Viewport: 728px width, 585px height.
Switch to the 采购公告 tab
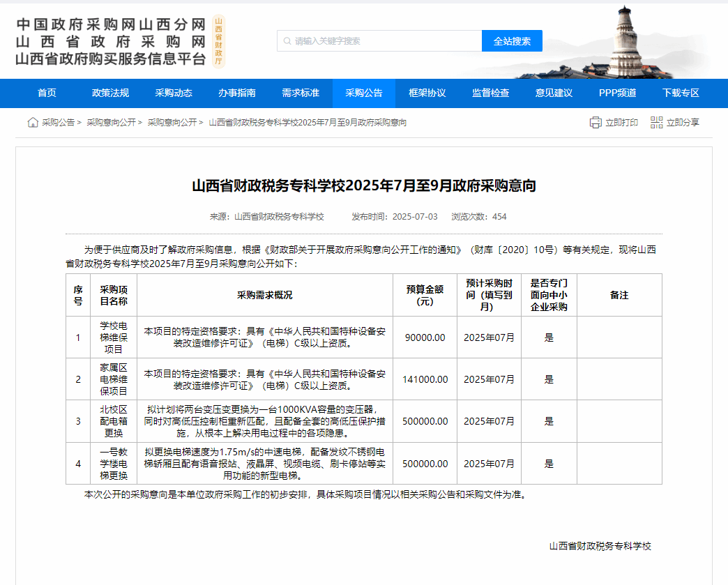pos(364,93)
